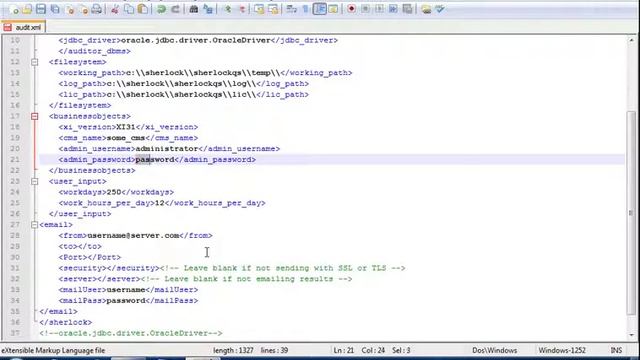Click 'XI31' in the xi_version tag
Viewport: 640px width, 360px height.
(126, 127)
